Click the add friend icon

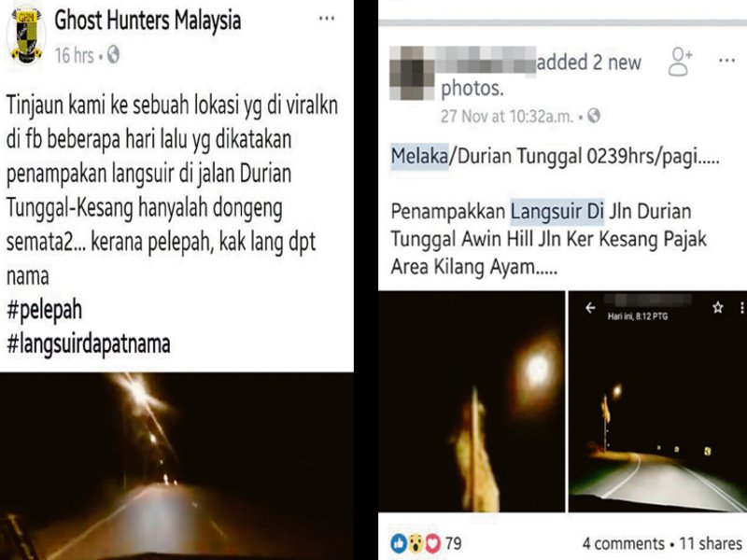point(680,62)
